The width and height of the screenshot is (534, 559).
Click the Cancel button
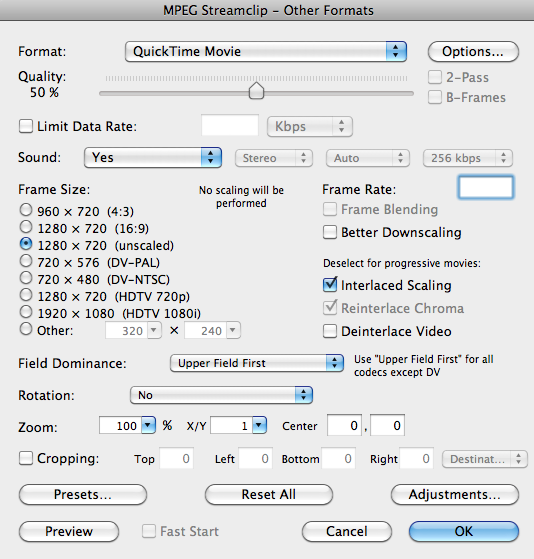(346, 532)
